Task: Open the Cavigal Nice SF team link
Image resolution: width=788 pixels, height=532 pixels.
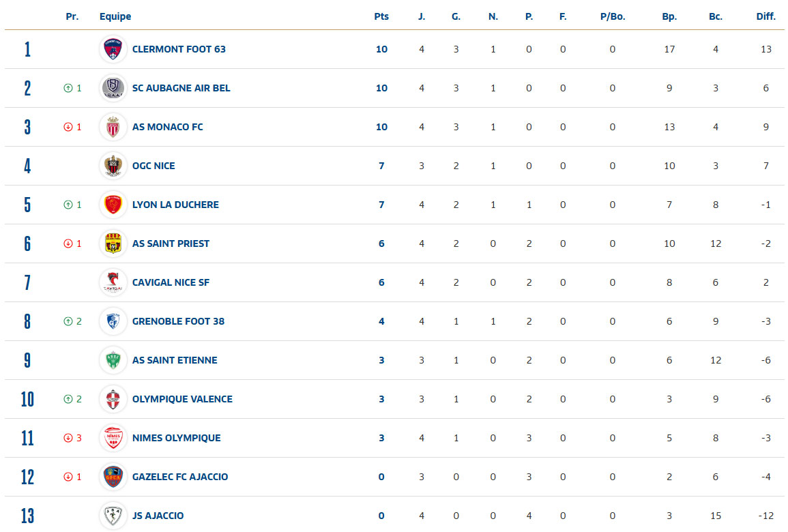Action: (x=171, y=282)
